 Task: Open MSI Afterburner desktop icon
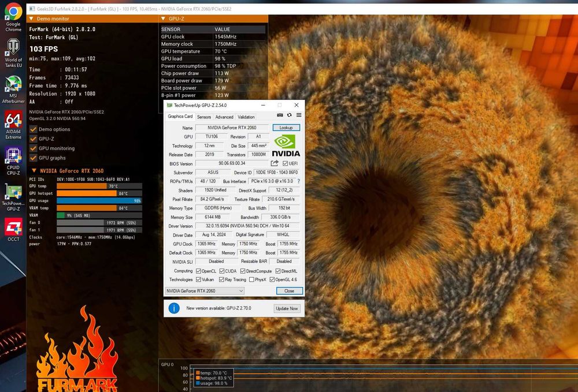[13, 89]
